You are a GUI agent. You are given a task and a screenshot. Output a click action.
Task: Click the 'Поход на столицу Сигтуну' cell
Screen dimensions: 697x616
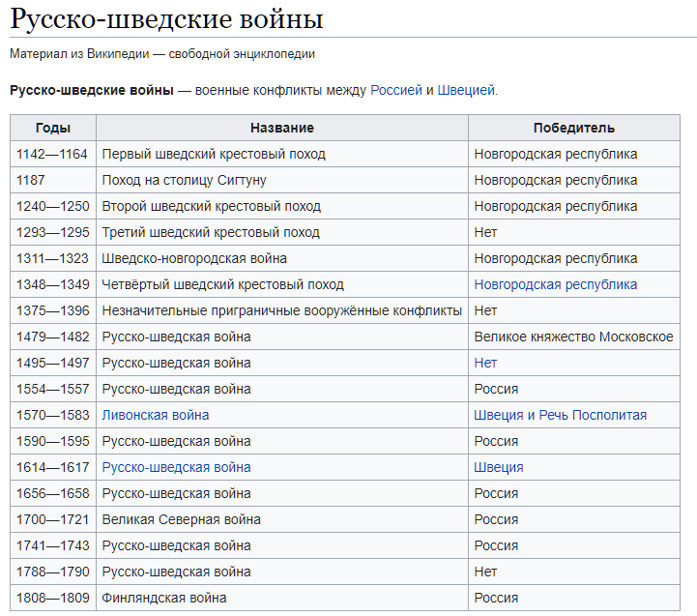pos(184,180)
